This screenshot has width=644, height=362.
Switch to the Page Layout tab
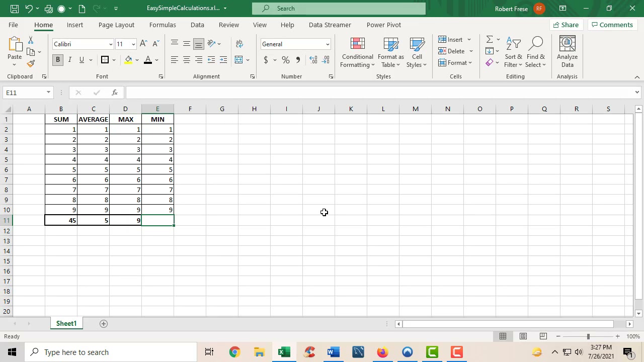[116, 25]
